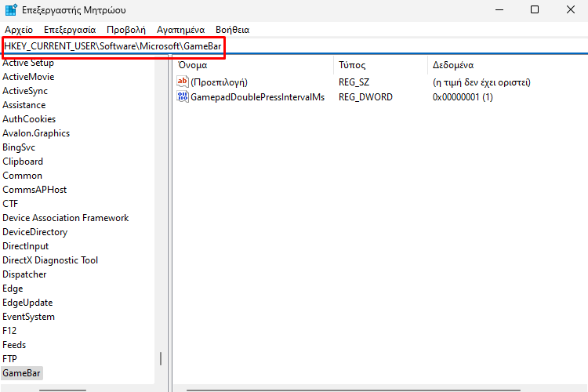588x392 pixels.
Task: Open the Επεξεργασία menu
Action: click(69, 30)
